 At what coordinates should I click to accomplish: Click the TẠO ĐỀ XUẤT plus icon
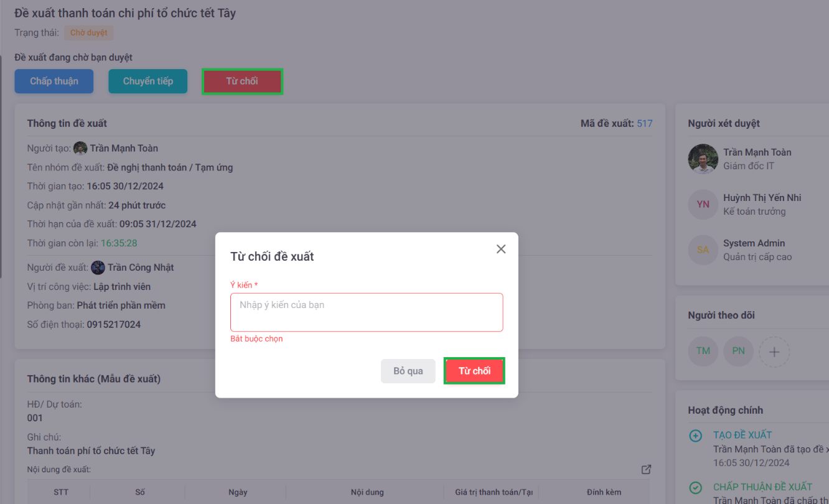coord(696,436)
